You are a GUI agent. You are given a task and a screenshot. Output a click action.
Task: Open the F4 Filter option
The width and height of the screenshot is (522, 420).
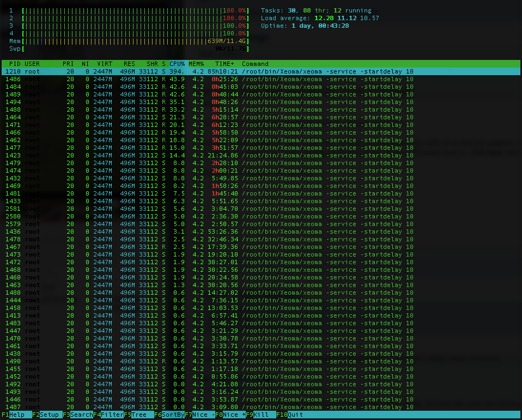(108, 415)
